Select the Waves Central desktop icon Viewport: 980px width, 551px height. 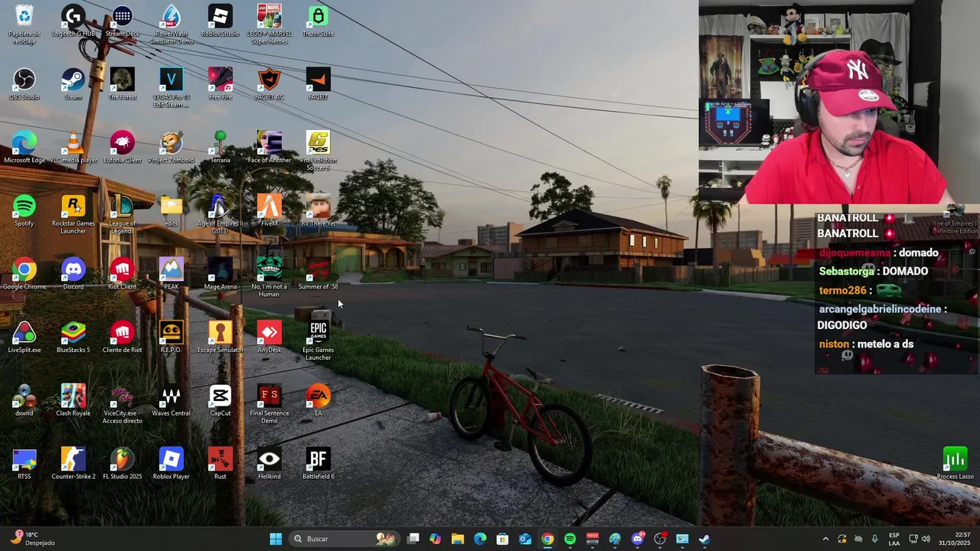(171, 401)
